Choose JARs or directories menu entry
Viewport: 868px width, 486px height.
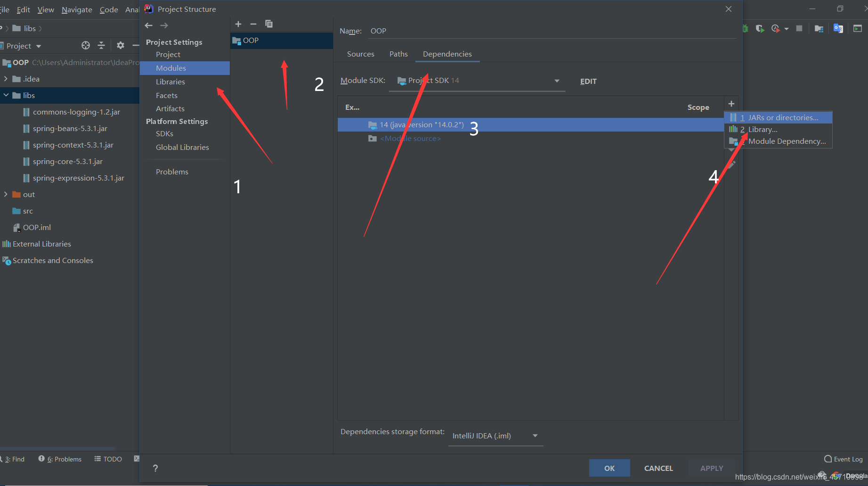point(778,117)
